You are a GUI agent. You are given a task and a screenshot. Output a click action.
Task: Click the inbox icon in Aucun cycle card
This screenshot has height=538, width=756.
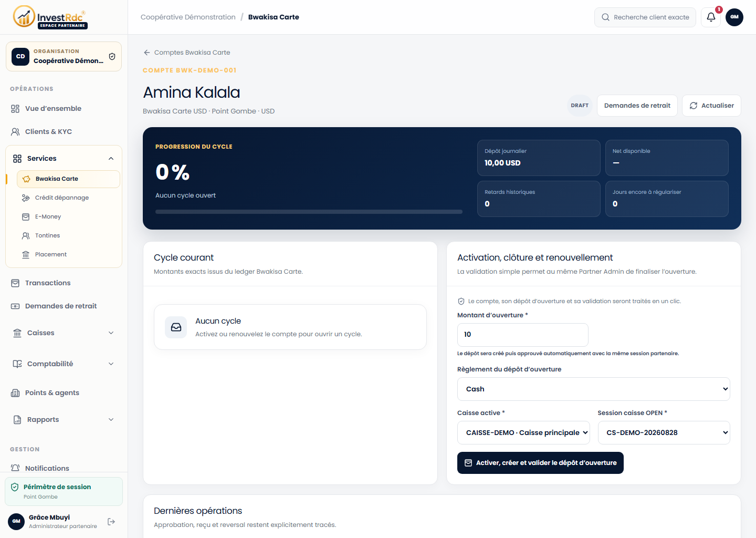pos(176,327)
